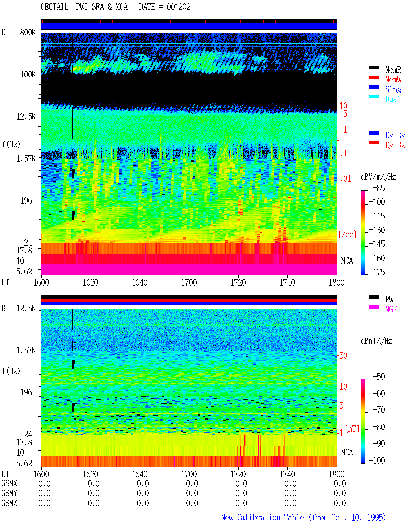The image size is (420, 523).
Task: Click the f(Hz) axis label of E panel
Action: pyautogui.click(x=11, y=144)
